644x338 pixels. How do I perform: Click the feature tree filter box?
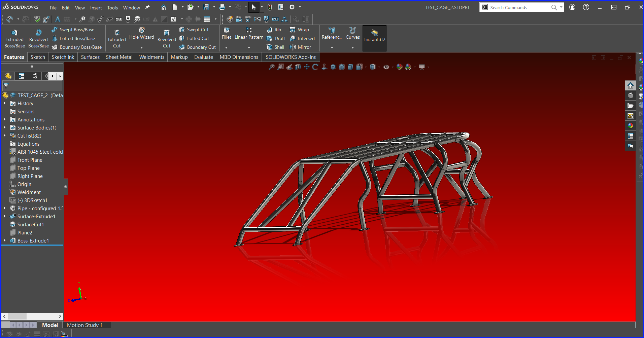click(x=33, y=86)
